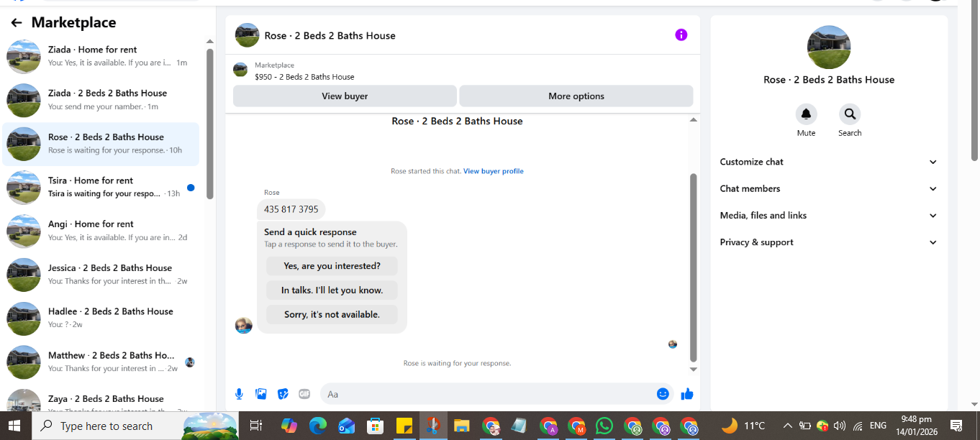
Task: Open Ziada Home for rent chat
Action: click(101, 56)
